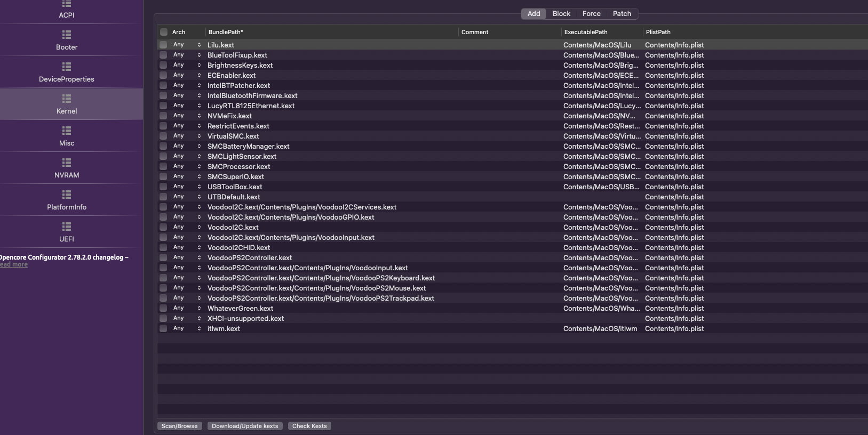Select the SMCLightSensor.kext bundle path

[x=242, y=156]
